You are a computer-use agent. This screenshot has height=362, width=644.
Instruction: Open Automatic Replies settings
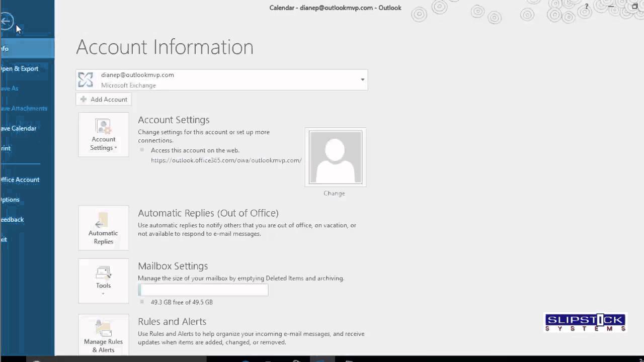[104, 228]
